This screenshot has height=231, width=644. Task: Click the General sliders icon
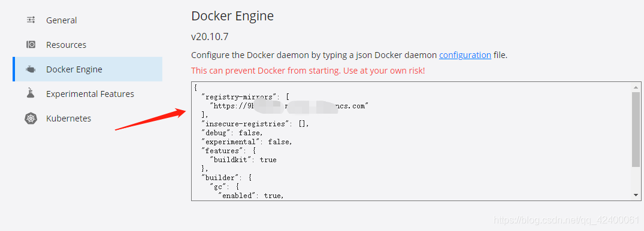coord(31,20)
